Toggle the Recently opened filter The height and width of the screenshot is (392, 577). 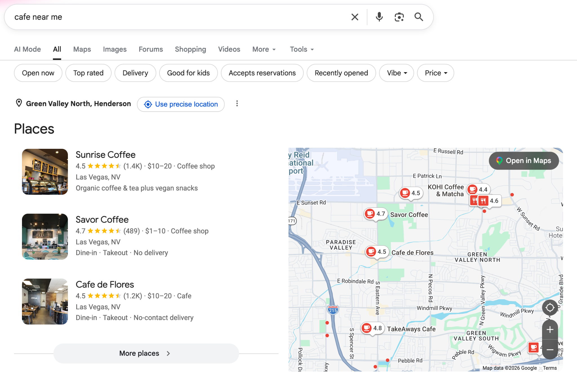[x=341, y=73]
